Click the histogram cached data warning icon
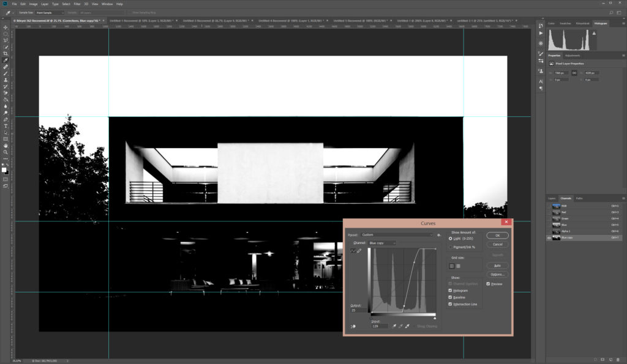 pyautogui.click(x=594, y=33)
